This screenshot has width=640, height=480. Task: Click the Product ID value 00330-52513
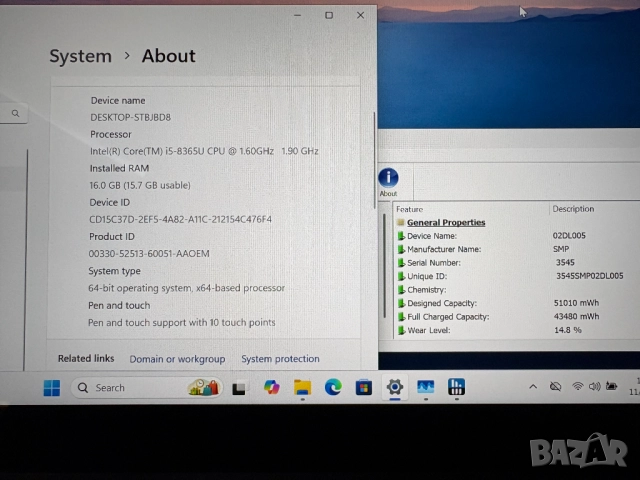[149, 254]
